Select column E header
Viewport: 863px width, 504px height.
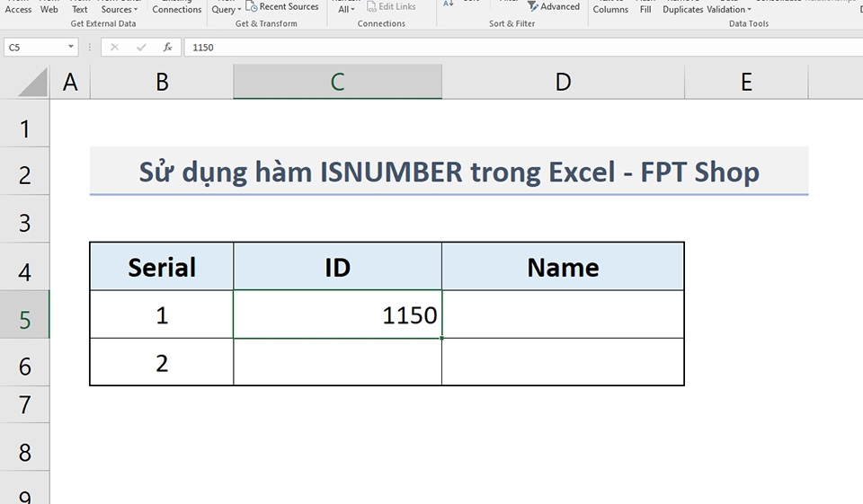(x=746, y=82)
